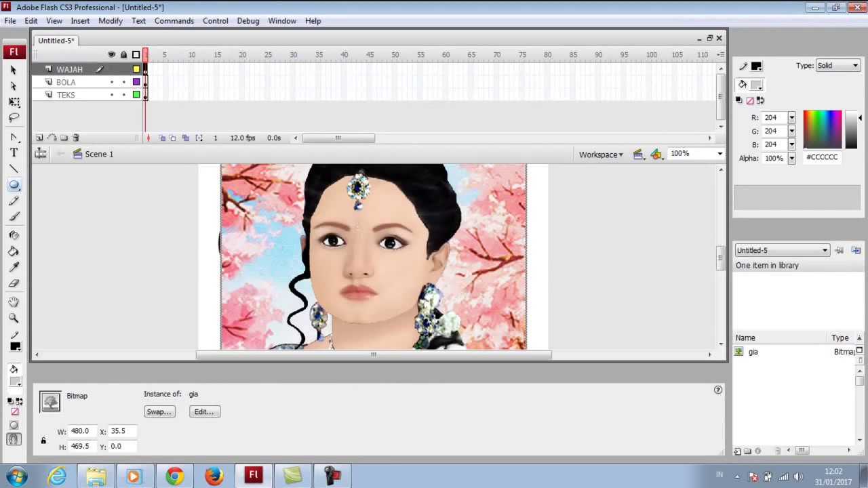
Task: Select the Text tool
Action: (x=14, y=153)
